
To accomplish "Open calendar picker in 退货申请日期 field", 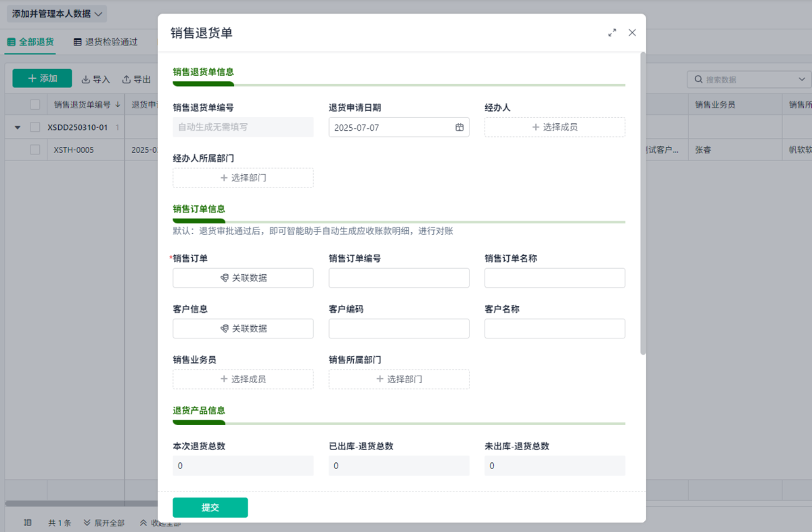I will (x=459, y=127).
